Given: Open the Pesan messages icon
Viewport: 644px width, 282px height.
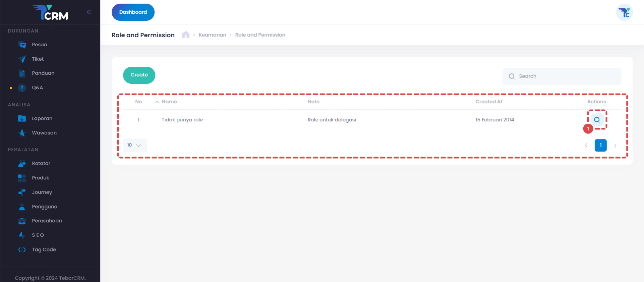Looking at the screenshot, I should pos(22,45).
